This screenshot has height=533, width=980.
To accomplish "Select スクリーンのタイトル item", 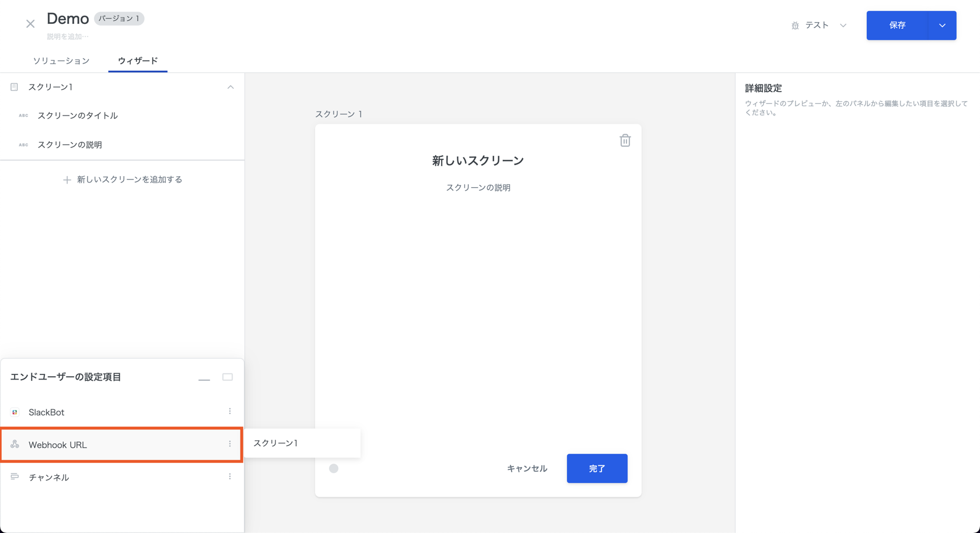I will [x=78, y=115].
